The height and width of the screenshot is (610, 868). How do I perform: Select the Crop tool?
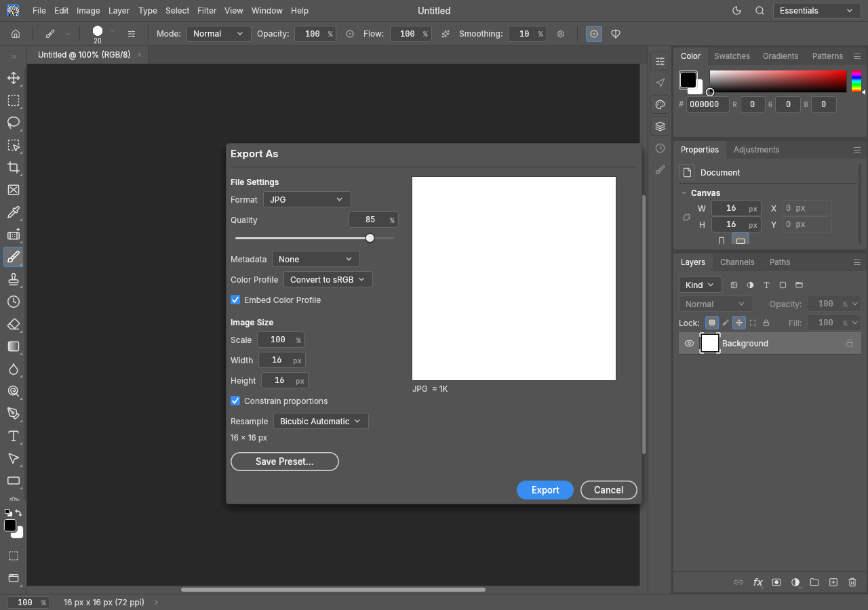click(x=13, y=167)
